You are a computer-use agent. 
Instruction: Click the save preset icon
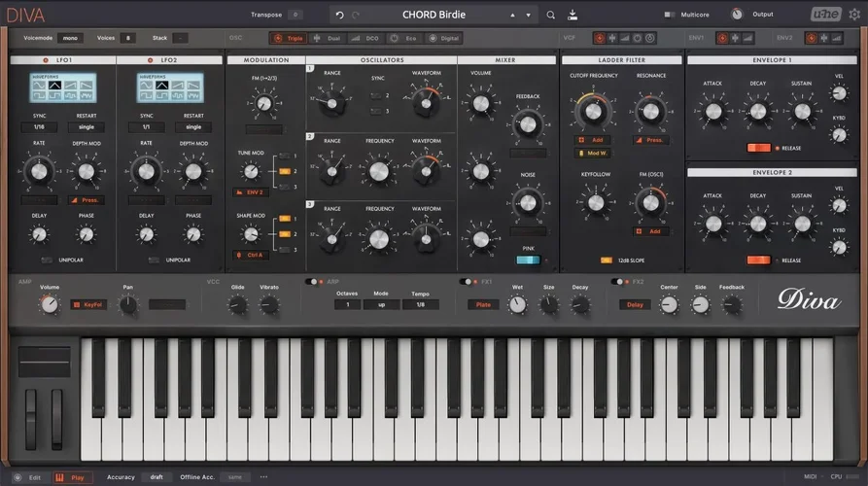(x=573, y=15)
